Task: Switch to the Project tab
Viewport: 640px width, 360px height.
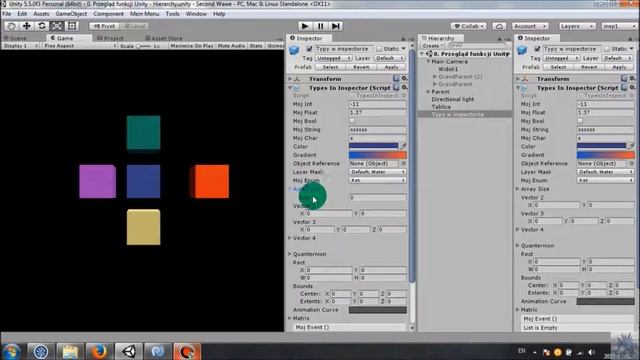Action: coord(110,38)
